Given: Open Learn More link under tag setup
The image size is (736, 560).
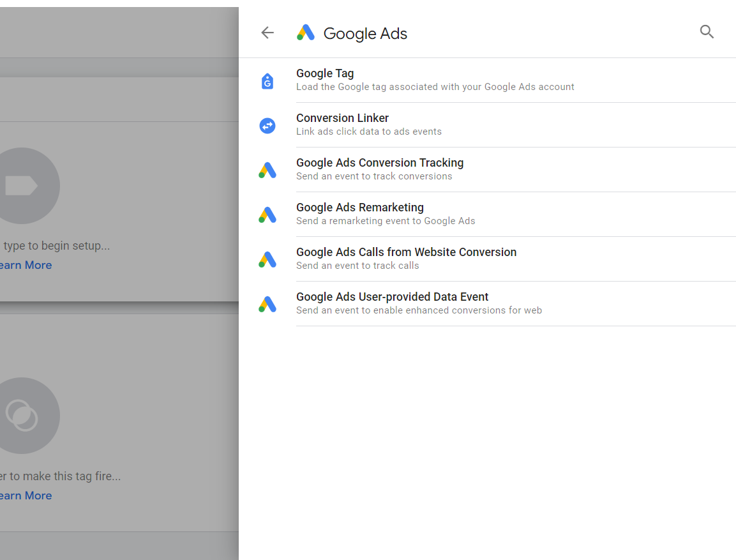Looking at the screenshot, I should tap(26, 265).
